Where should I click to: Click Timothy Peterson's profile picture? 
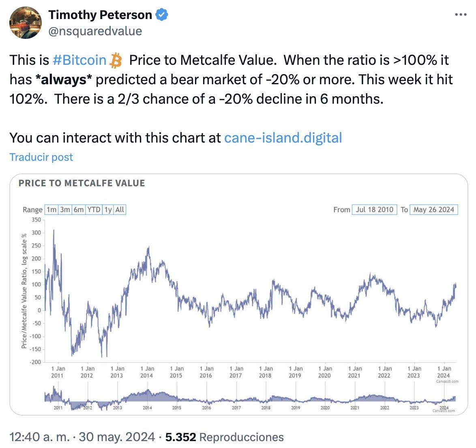[x=25, y=23]
